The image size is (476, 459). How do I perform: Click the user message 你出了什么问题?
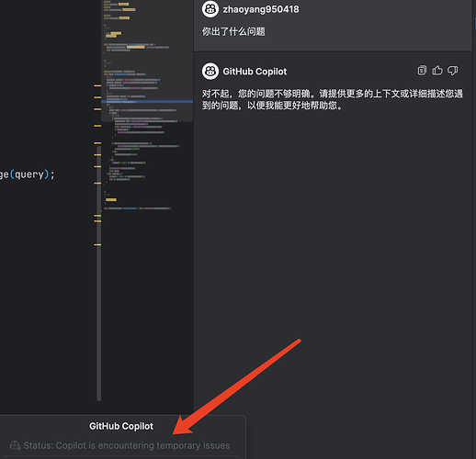click(x=233, y=31)
